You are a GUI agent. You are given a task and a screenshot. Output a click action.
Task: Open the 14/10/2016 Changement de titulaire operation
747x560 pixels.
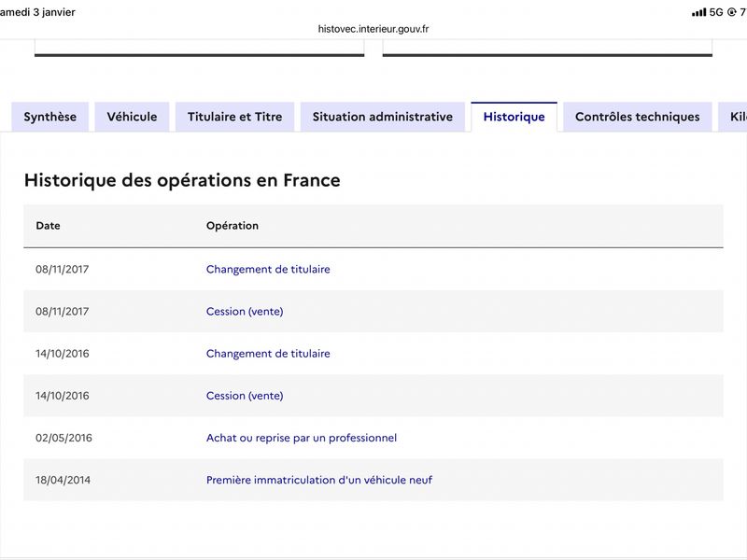268,354
